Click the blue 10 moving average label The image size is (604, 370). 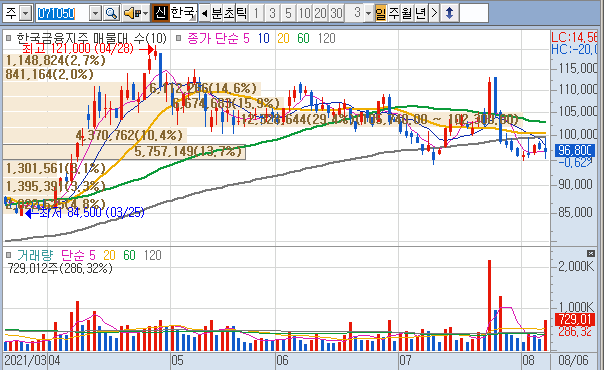point(264,39)
